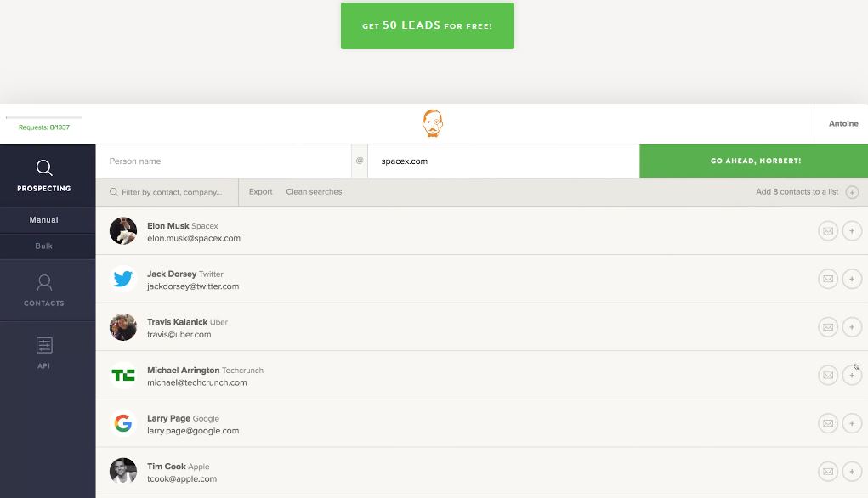This screenshot has height=498, width=868.
Task: Add Tim Cook with plus icon
Action: [852, 472]
